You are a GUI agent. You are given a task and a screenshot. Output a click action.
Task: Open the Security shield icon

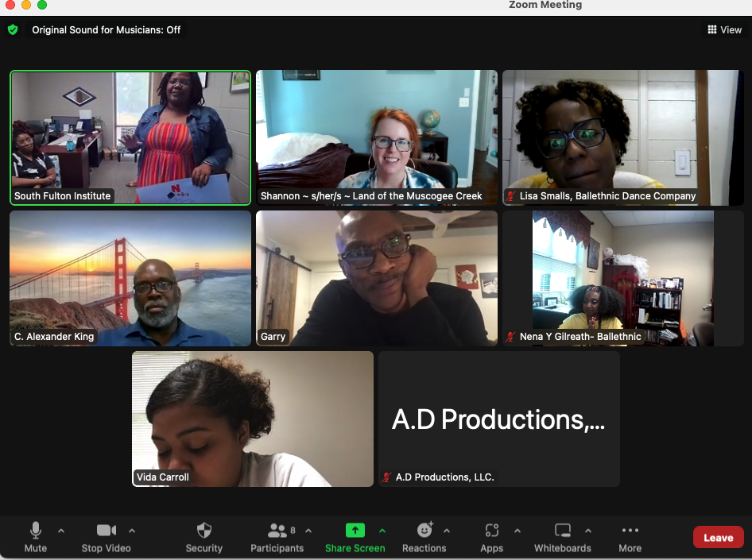pos(204,531)
